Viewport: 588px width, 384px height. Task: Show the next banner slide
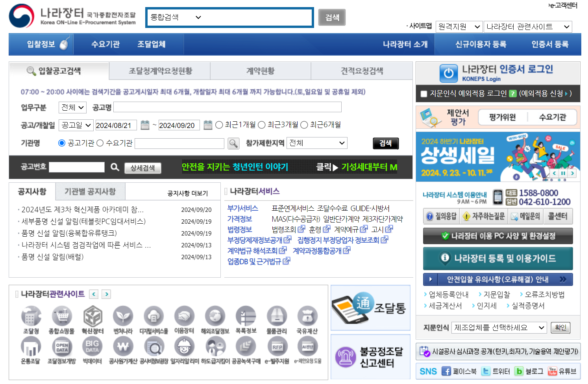(572, 173)
